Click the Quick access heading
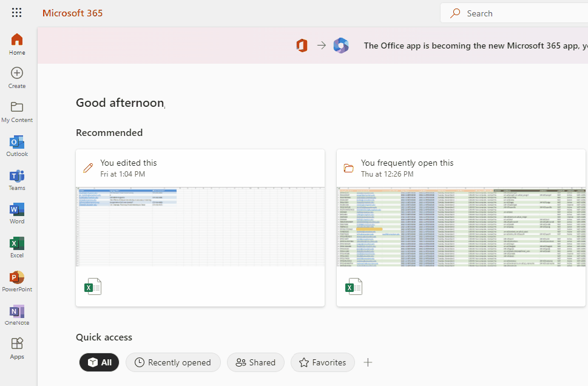 click(104, 337)
